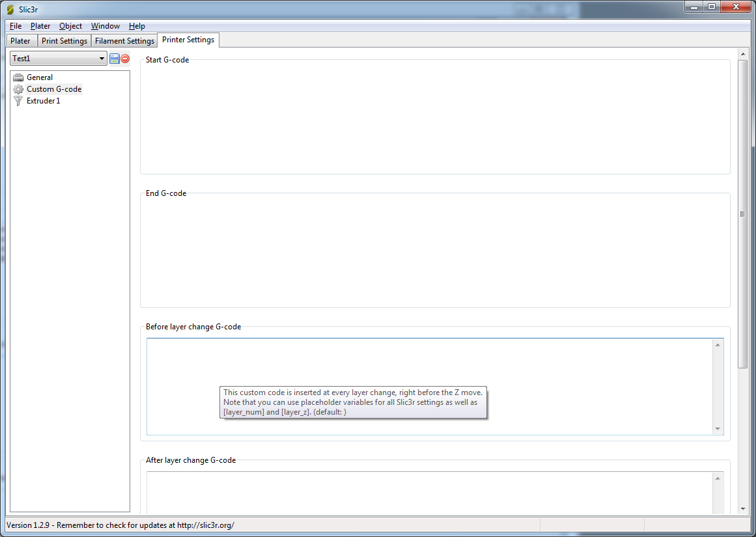Open the File menu
756x537 pixels.
16,26
